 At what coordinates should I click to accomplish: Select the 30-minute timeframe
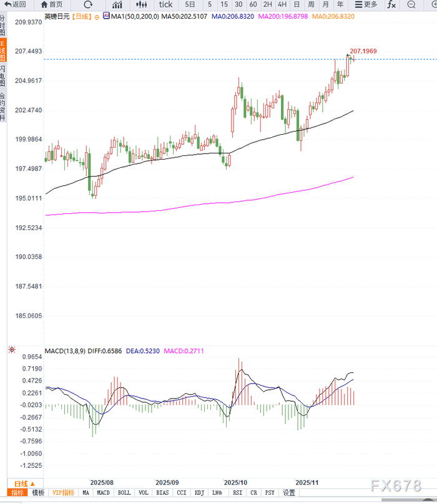pyautogui.click(x=238, y=4)
